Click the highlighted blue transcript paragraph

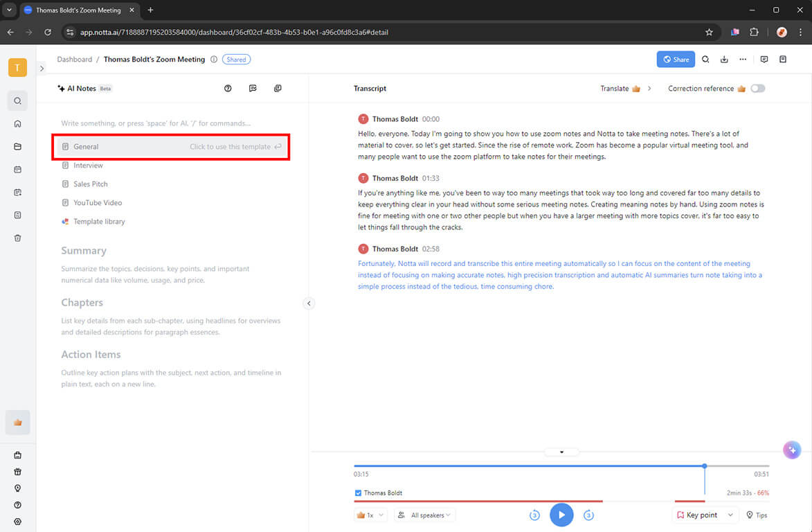[x=560, y=275]
